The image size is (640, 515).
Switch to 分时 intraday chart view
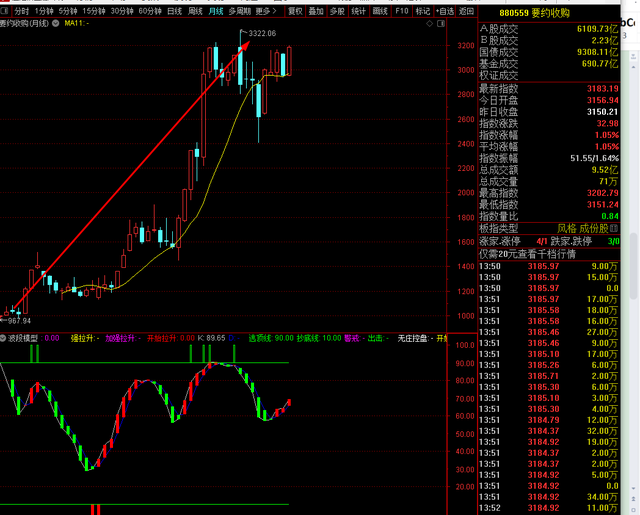pos(22,11)
